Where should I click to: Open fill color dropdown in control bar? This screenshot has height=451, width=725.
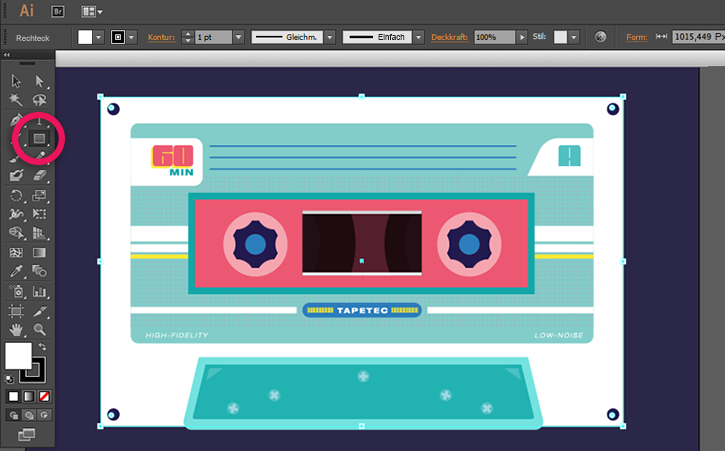click(98, 37)
